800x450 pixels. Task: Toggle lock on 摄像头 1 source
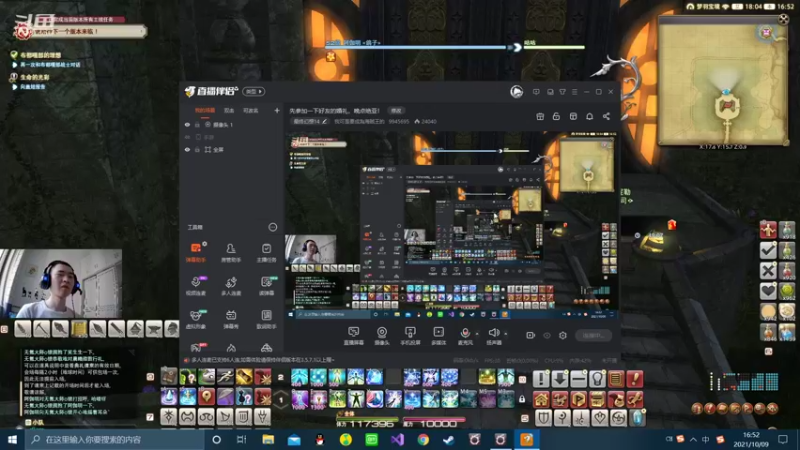pyautogui.click(x=197, y=124)
